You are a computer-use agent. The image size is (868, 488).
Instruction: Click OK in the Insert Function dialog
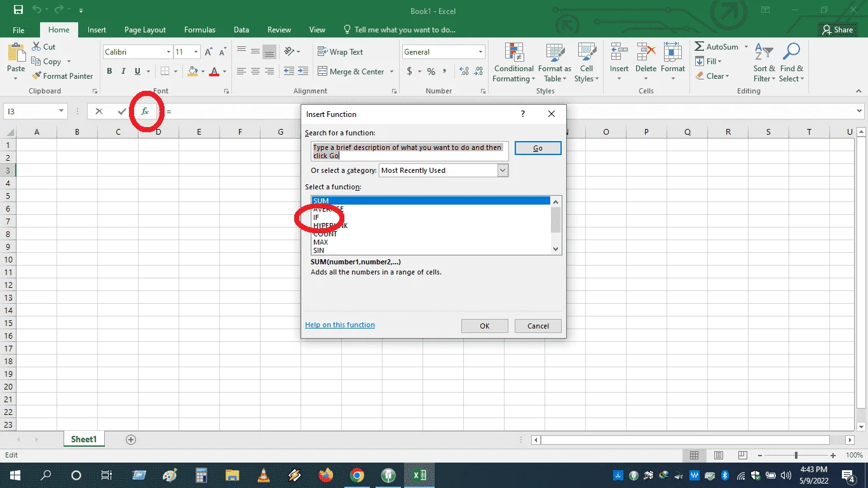point(484,326)
